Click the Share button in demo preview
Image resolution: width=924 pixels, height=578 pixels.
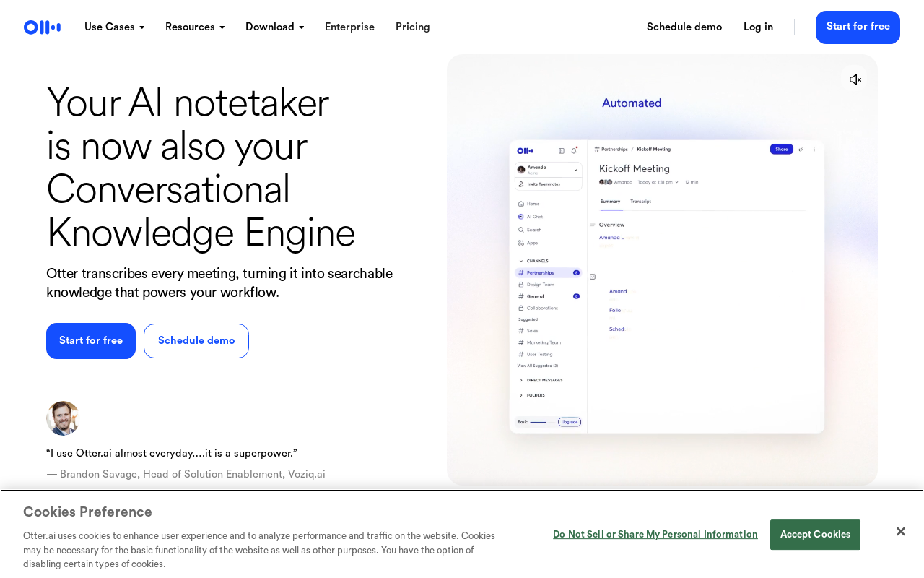click(782, 149)
